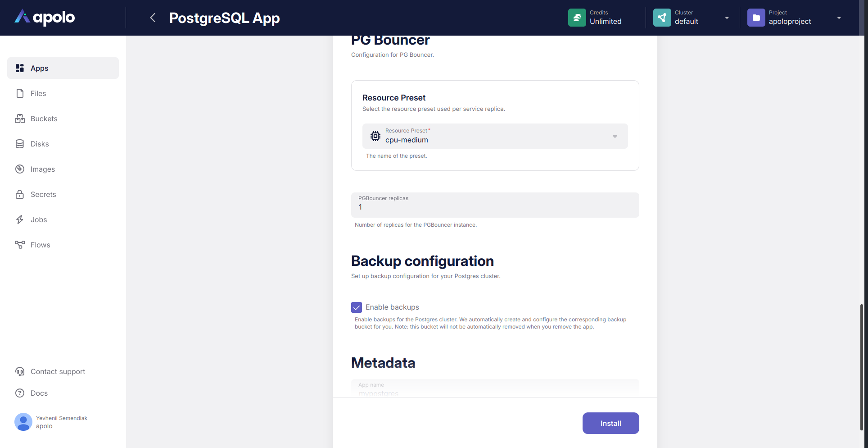Click the purple Project folder icon
868x448 pixels.
(x=756, y=18)
